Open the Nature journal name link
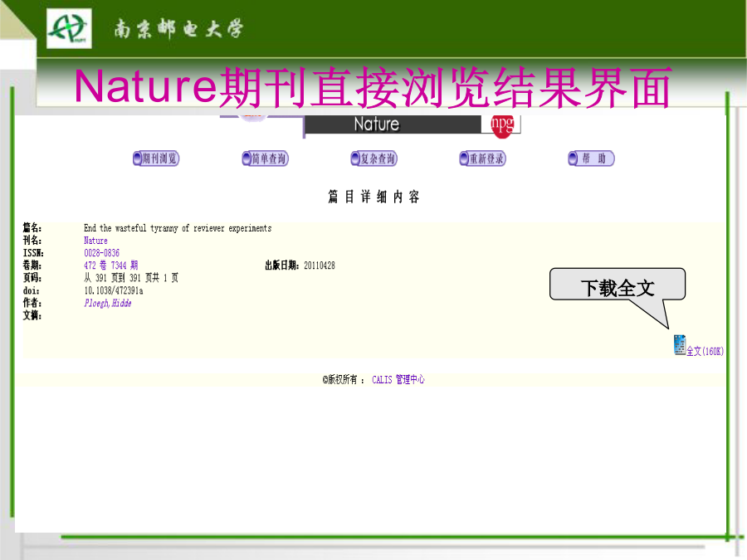This screenshot has width=747, height=560. 95,241
